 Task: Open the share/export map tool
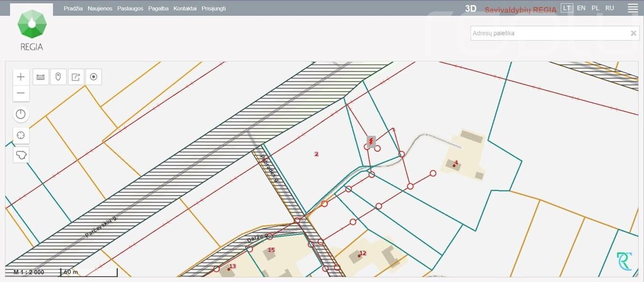76,77
